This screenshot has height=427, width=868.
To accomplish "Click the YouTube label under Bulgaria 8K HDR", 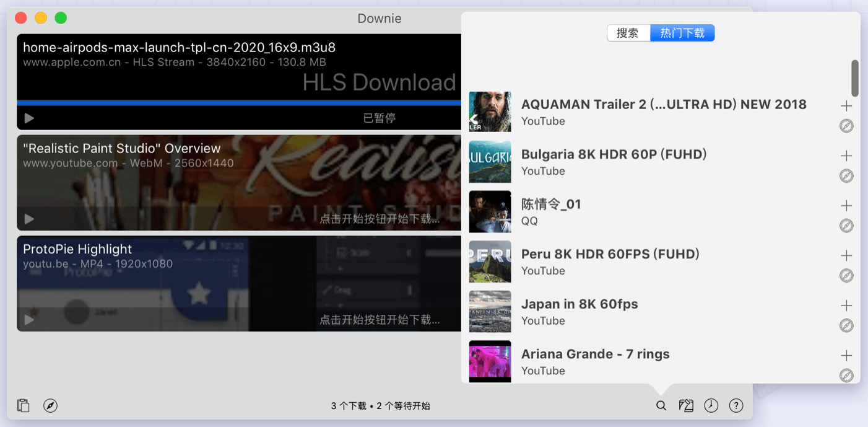I will [543, 171].
